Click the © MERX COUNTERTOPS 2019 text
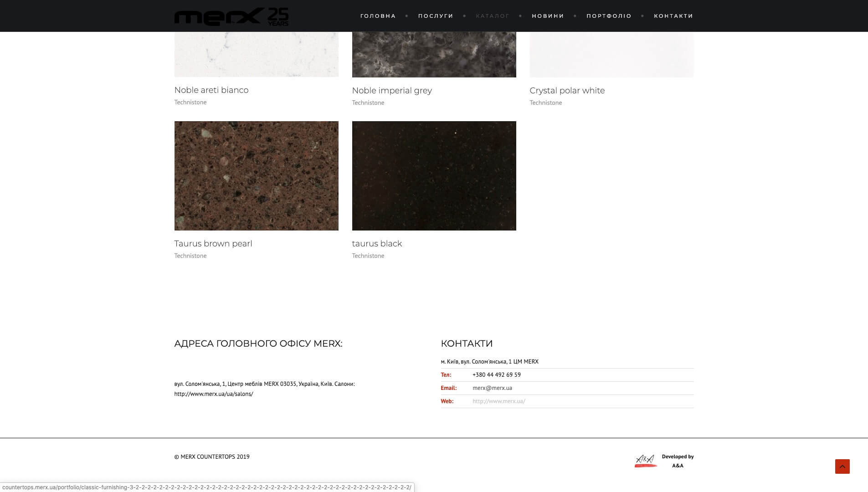The height and width of the screenshot is (492, 868). (212, 457)
